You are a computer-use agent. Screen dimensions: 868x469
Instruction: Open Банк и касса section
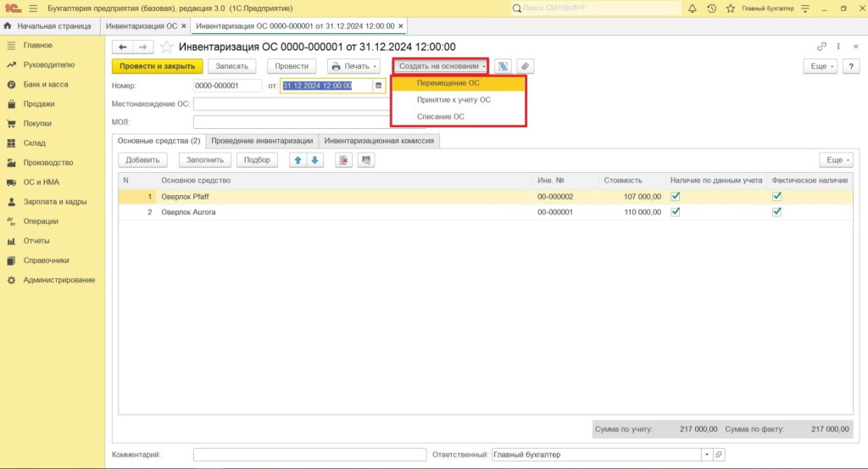pyautogui.click(x=46, y=84)
